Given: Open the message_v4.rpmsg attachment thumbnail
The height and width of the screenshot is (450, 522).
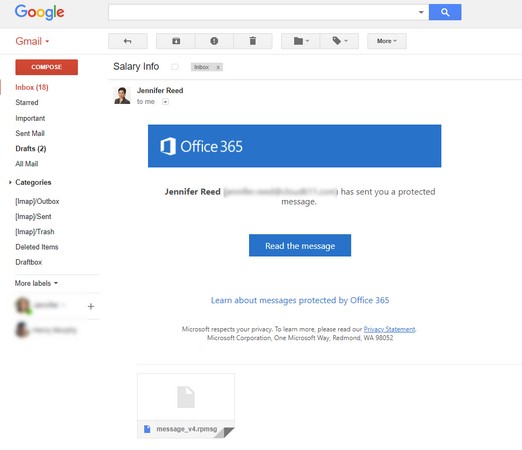Looking at the screenshot, I should (186, 406).
